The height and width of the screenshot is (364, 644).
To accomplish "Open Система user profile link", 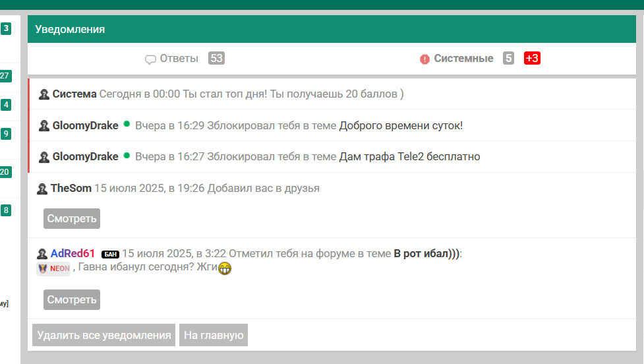I will point(74,94).
